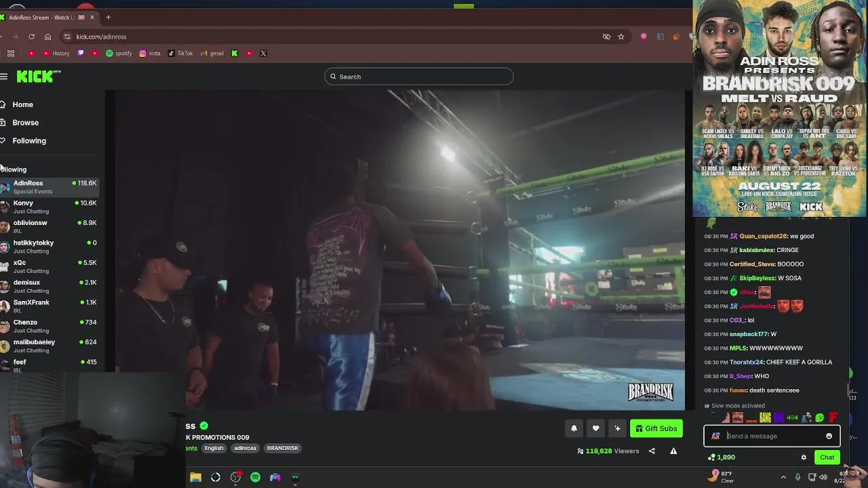Viewport: 868px width, 488px height.
Task: Toggle stream notifications bell
Action: [x=574, y=428]
